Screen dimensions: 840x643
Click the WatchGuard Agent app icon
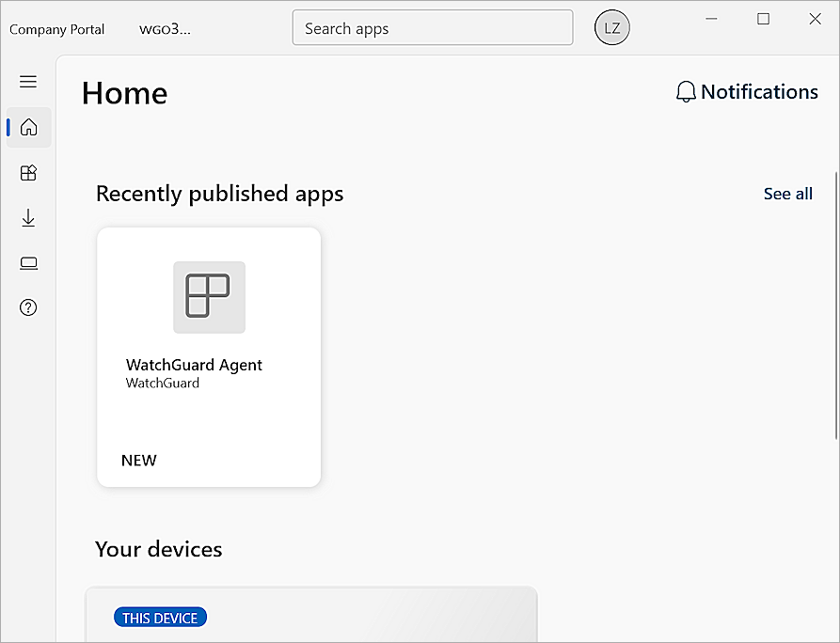coord(208,297)
